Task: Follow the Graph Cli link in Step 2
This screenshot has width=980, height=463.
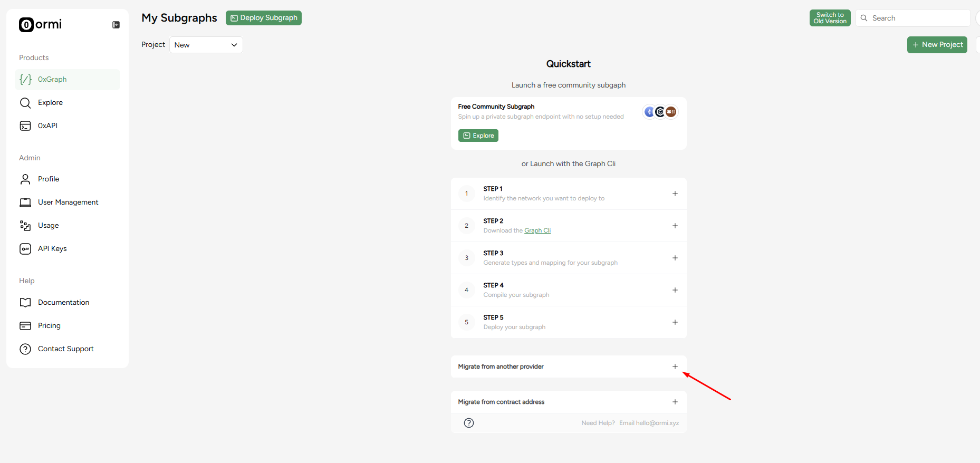Action: coord(537,230)
